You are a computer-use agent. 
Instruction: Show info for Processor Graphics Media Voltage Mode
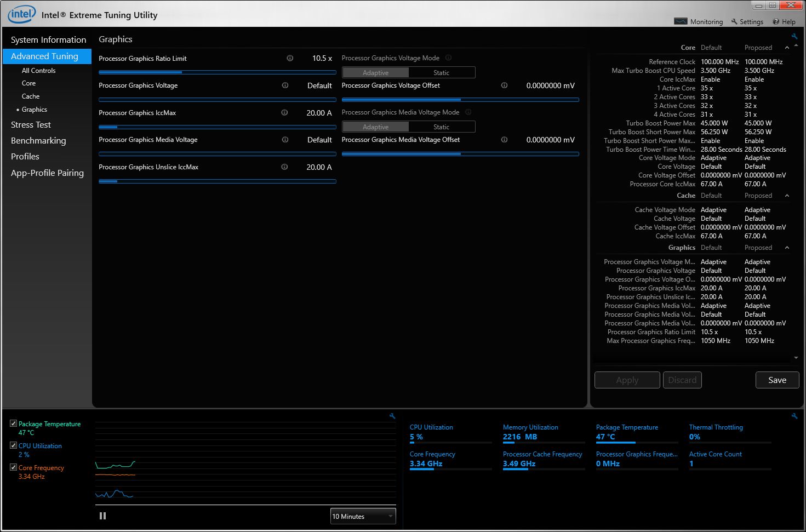[x=468, y=112]
